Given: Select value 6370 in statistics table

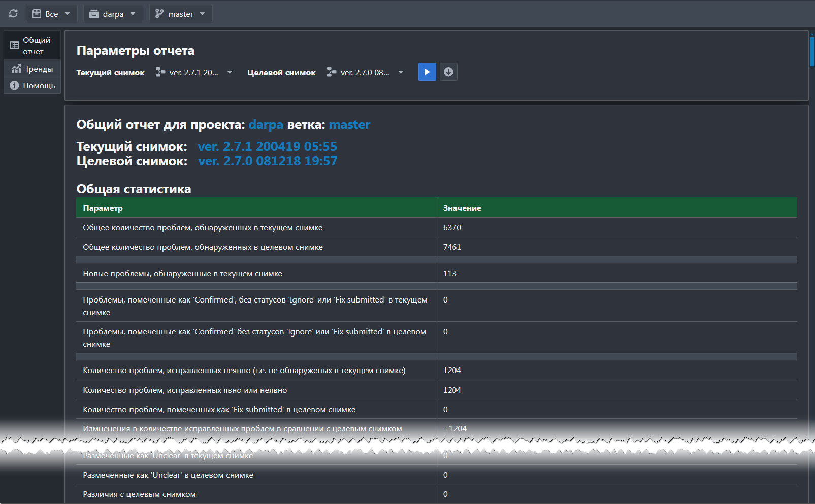Looking at the screenshot, I should pyautogui.click(x=452, y=227).
